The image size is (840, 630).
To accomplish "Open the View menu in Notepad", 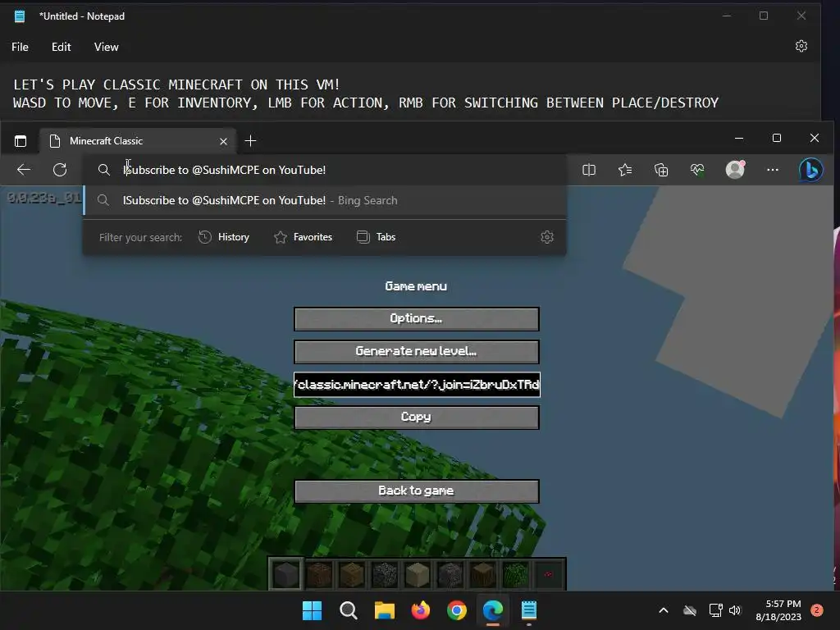I will pyautogui.click(x=106, y=47).
